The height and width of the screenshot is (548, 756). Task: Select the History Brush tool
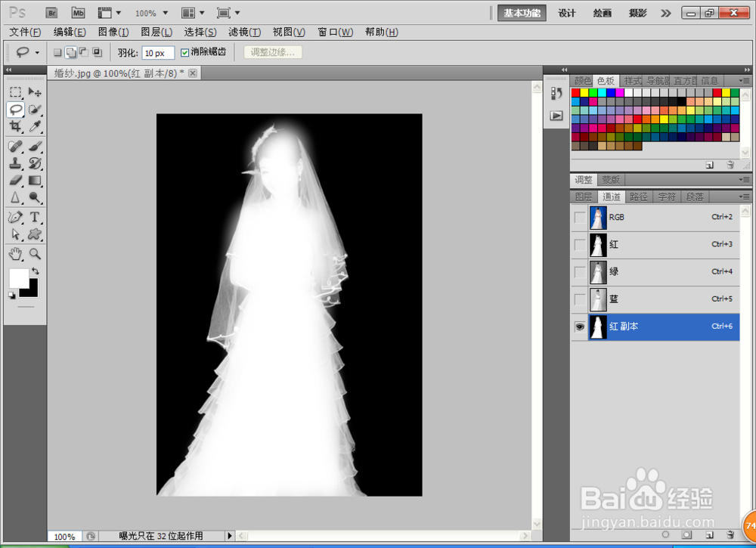35,163
